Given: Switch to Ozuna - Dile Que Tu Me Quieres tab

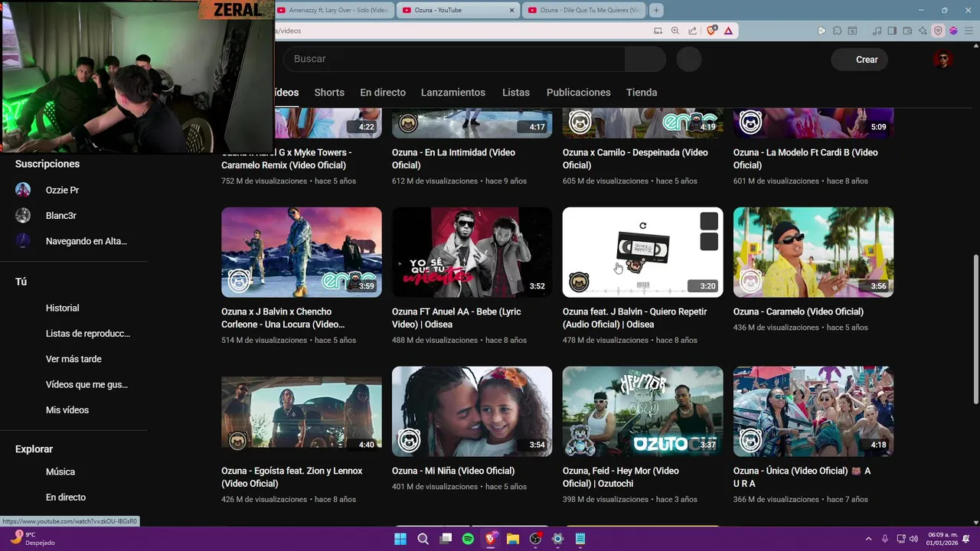Looking at the screenshot, I should click(x=585, y=10).
